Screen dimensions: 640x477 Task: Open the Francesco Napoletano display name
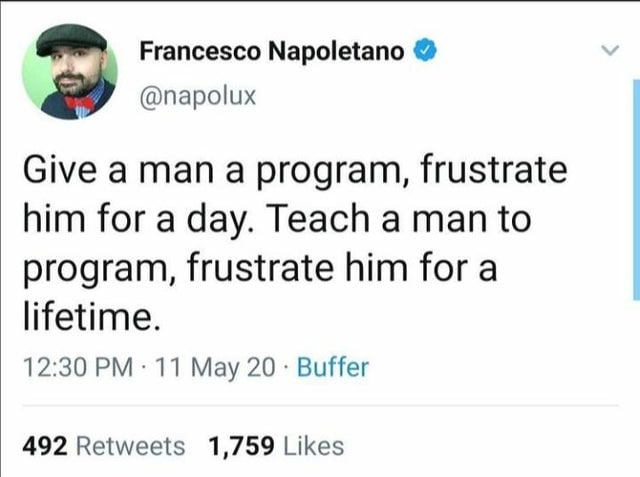point(271,50)
